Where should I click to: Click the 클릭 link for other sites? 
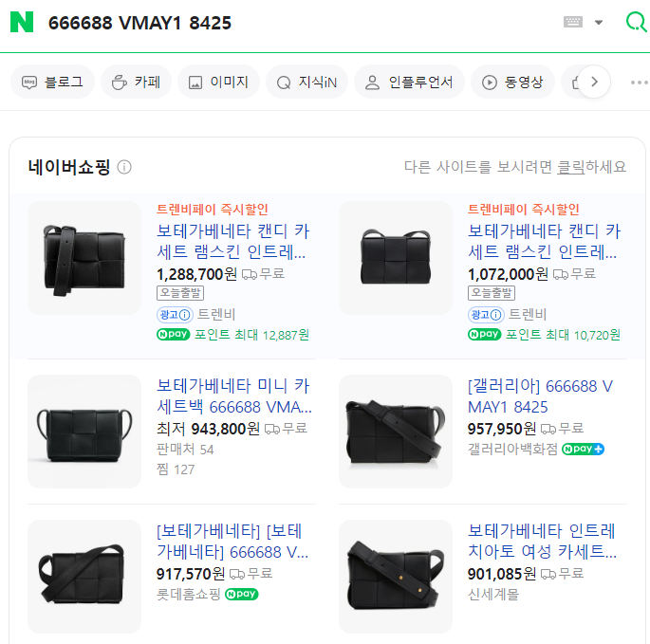click(x=570, y=167)
